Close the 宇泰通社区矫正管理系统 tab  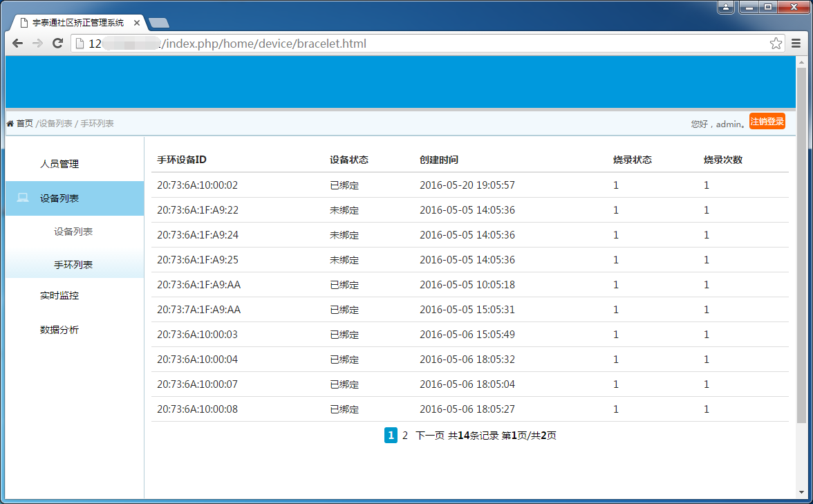click(x=137, y=23)
